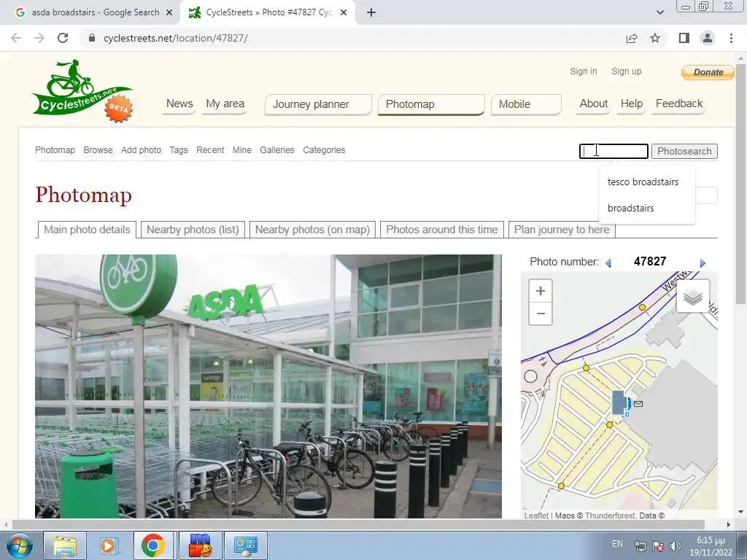
Task: Click the Categories submenu link
Action: [324, 150]
